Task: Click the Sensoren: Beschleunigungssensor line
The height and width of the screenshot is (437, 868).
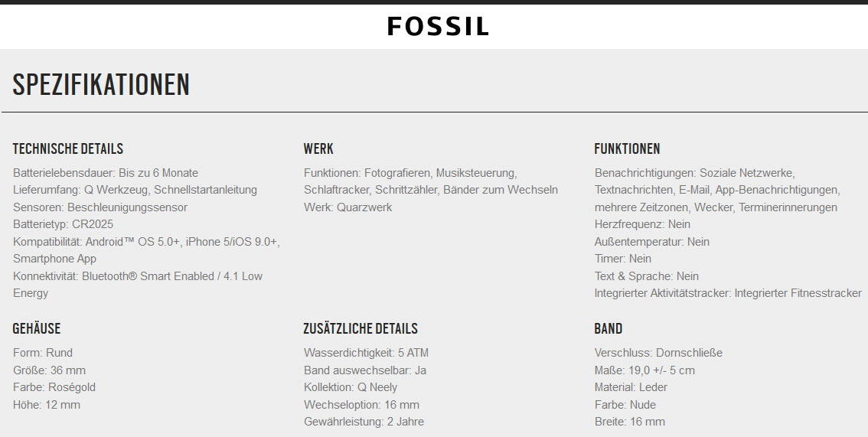Action: pyautogui.click(x=100, y=207)
